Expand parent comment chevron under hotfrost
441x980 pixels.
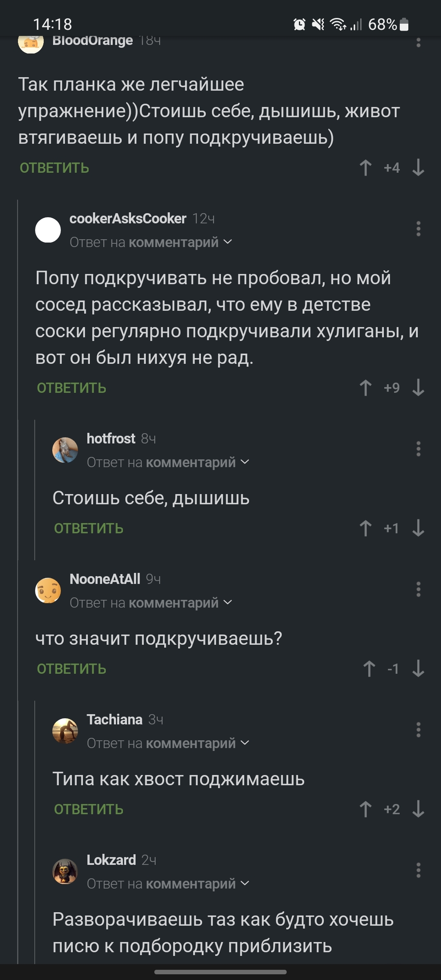tap(245, 462)
